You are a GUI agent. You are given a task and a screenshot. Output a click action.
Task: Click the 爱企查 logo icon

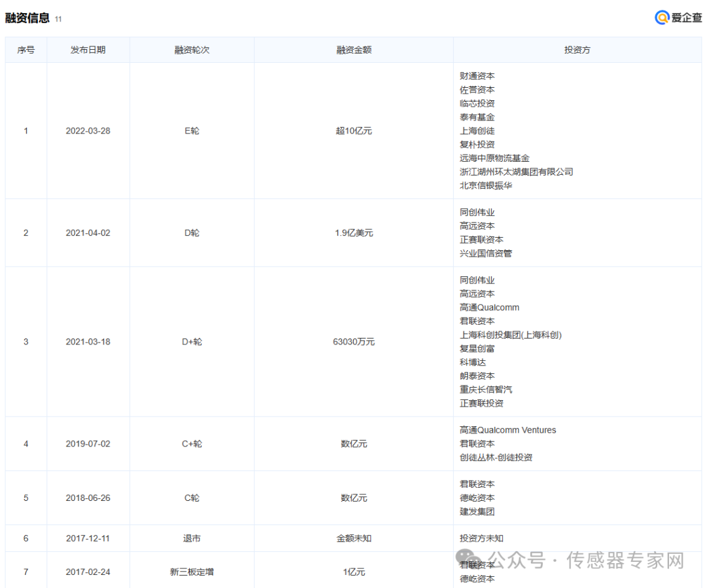661,18
